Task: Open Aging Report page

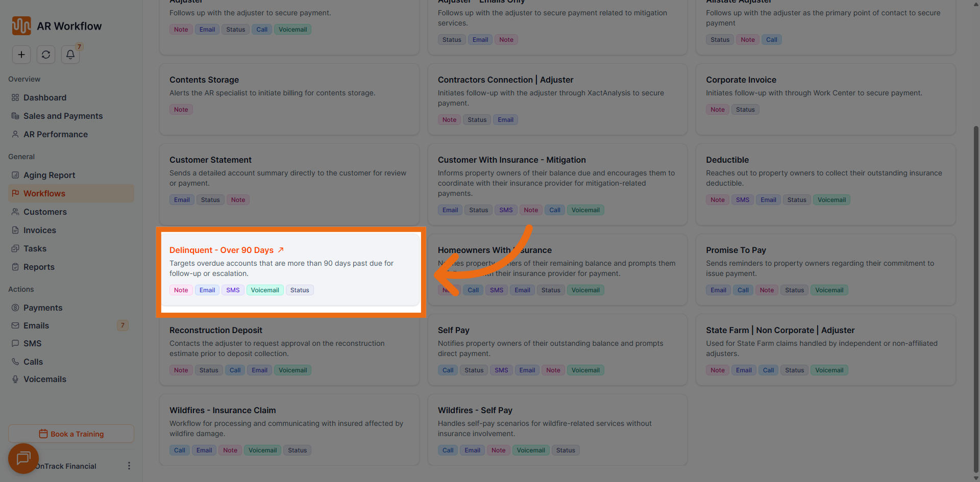Action: pyautogui.click(x=49, y=175)
